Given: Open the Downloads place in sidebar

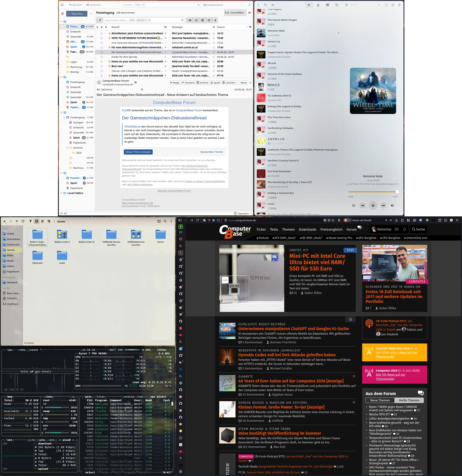Looking at the screenshot, I should [12, 244].
